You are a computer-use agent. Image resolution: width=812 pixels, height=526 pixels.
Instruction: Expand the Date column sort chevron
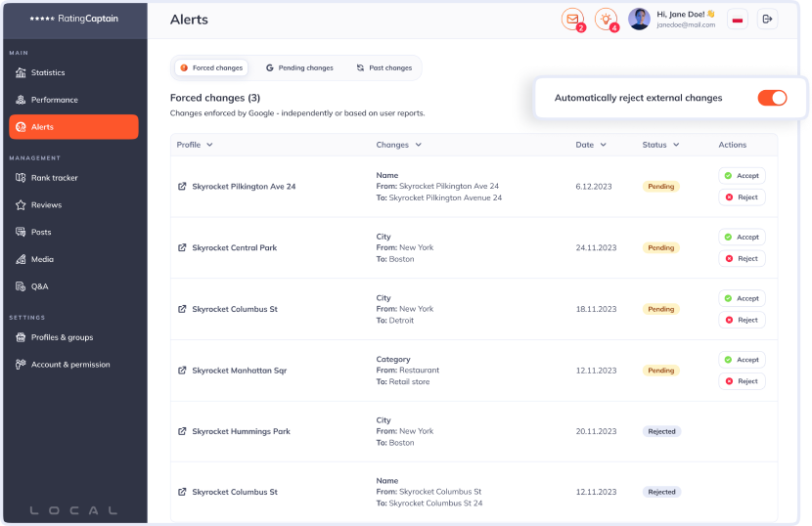pos(603,145)
